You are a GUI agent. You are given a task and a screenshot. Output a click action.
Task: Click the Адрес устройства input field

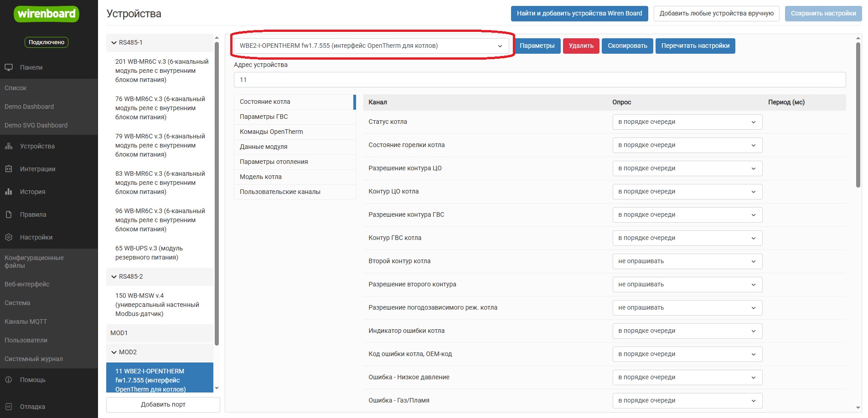pyautogui.click(x=540, y=80)
